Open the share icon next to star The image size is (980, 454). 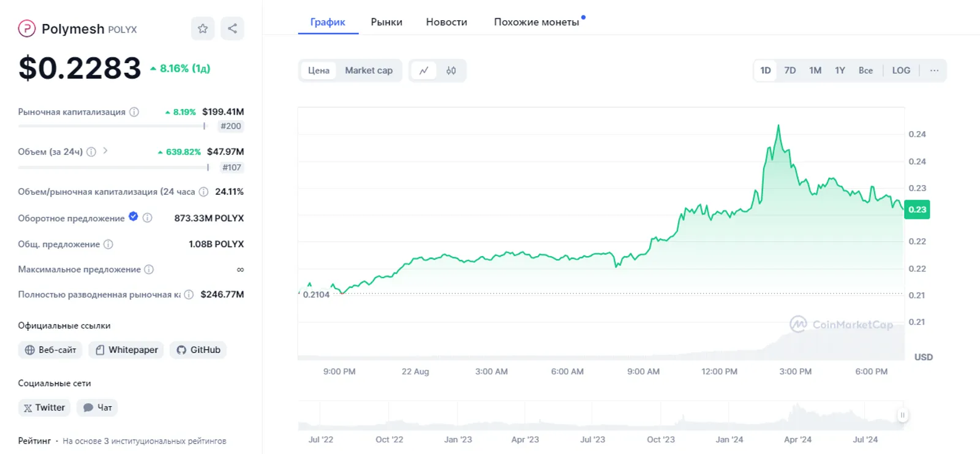click(232, 28)
